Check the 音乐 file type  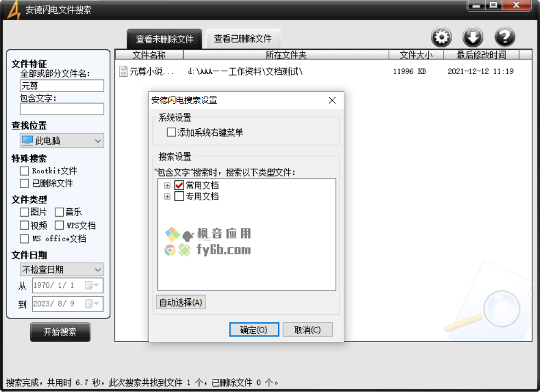pos(59,212)
